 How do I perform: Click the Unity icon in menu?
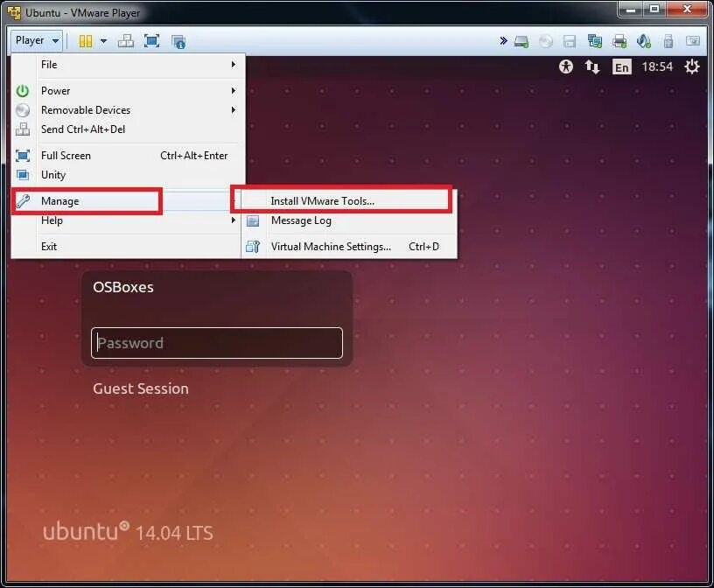(x=23, y=175)
